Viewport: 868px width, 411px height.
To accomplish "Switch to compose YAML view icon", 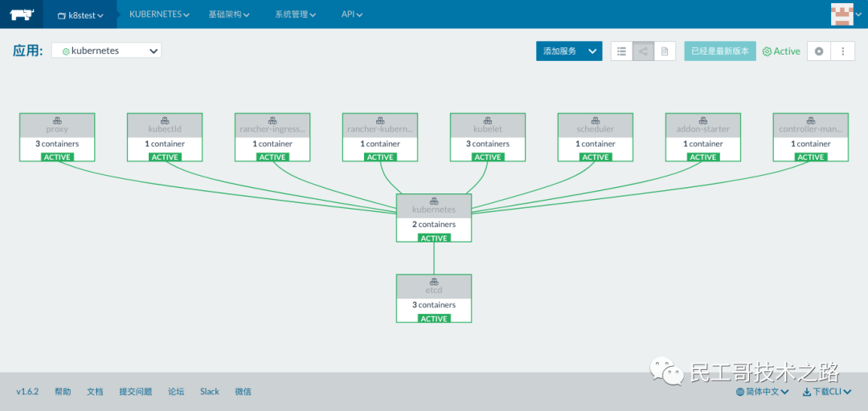I will 665,51.
